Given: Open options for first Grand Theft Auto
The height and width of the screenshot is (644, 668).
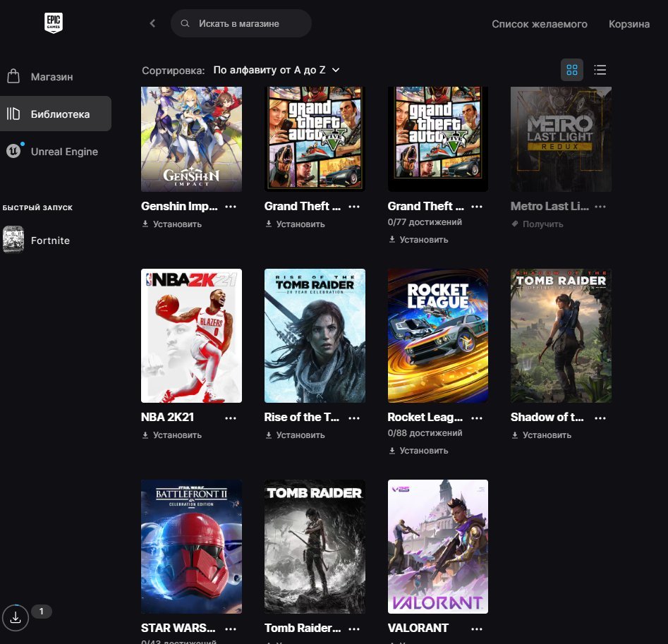Looking at the screenshot, I should (354, 207).
